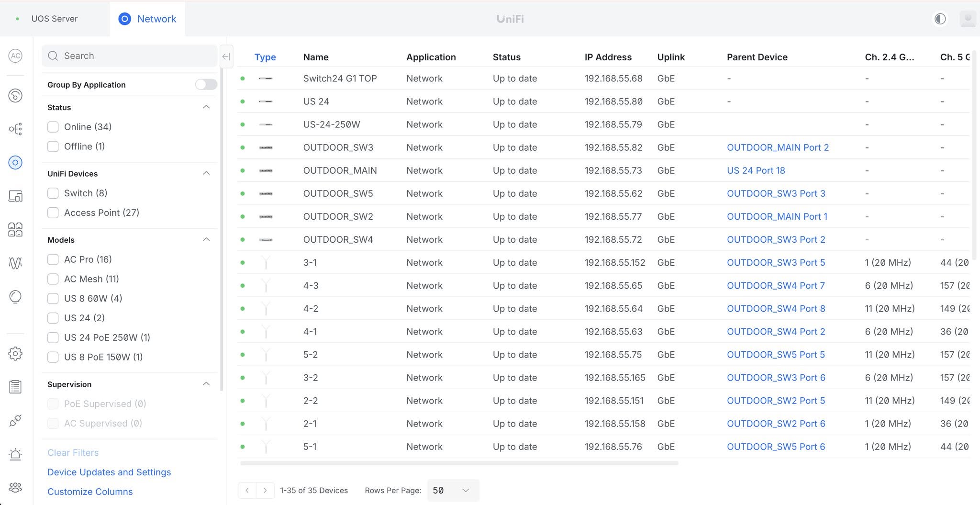
Task: Open the insights lightbulb icon in sidebar
Action: click(15, 297)
